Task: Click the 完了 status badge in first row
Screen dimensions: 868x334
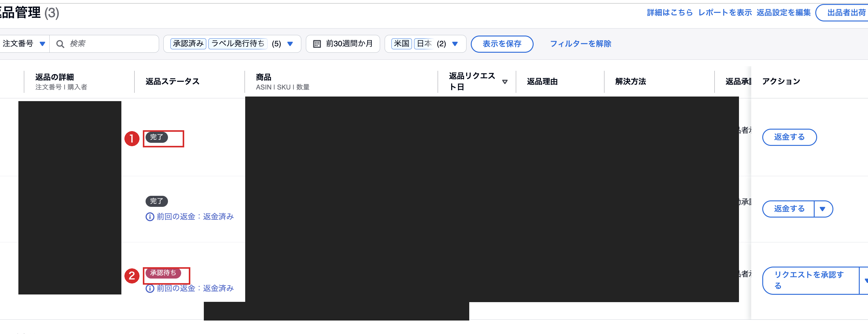Action: tap(156, 137)
